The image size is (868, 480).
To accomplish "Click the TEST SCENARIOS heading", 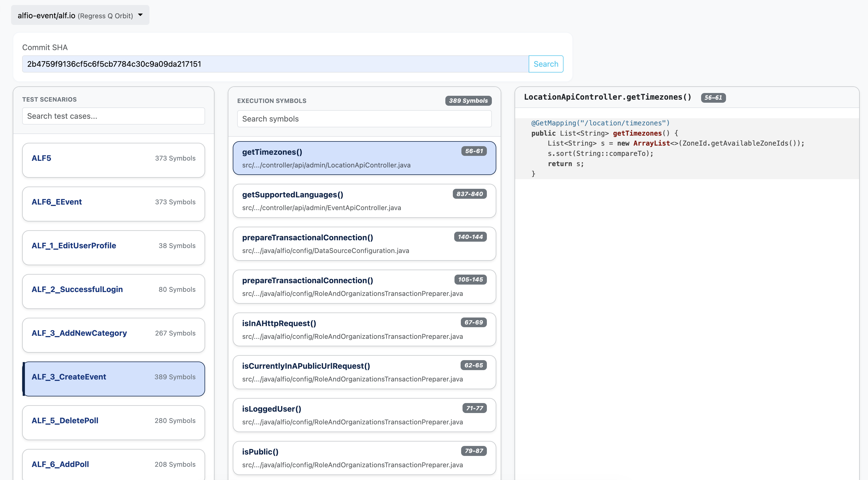I will coord(49,99).
